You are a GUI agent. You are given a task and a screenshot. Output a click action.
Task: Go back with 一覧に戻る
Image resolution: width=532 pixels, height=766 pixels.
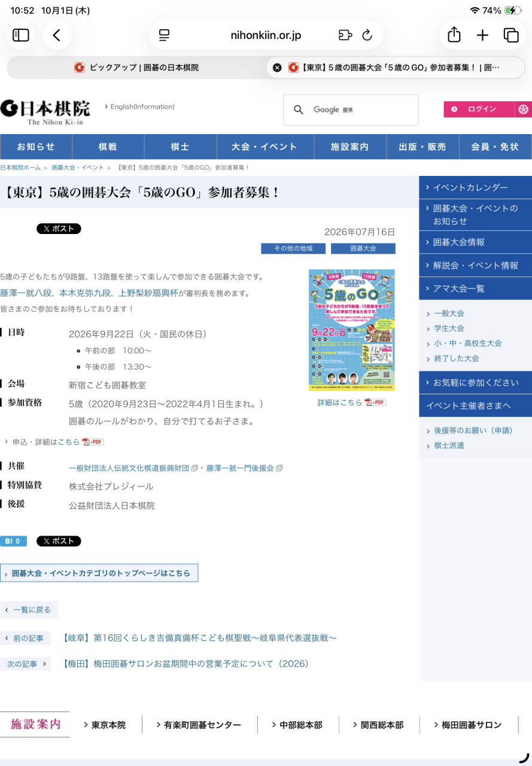pyautogui.click(x=29, y=610)
